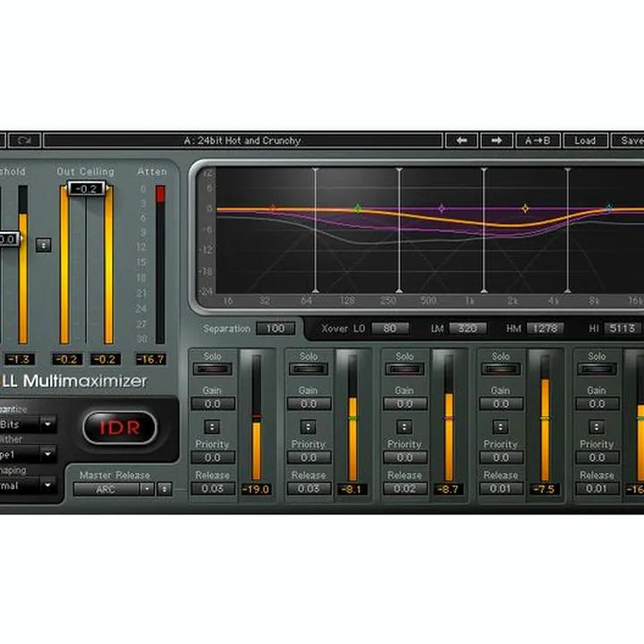This screenshot has height=644, width=644.
Task: Click the Gain field of the -8.7 band
Action: [405, 403]
